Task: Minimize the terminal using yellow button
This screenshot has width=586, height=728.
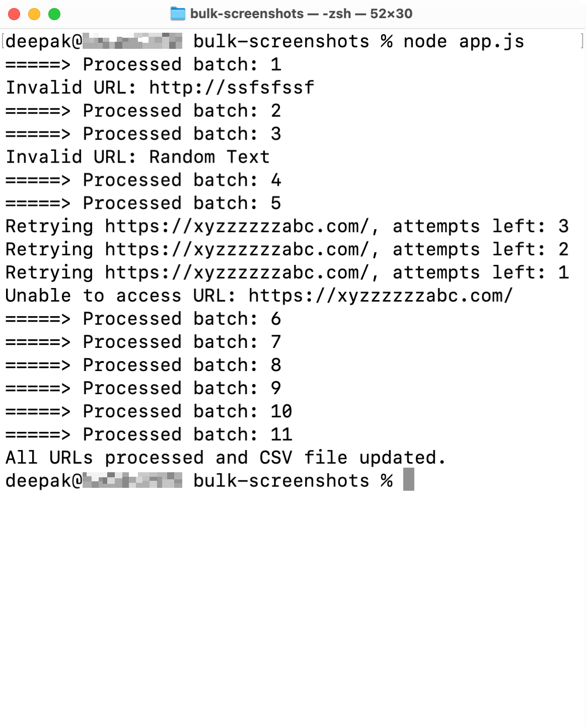Action: pyautogui.click(x=34, y=14)
